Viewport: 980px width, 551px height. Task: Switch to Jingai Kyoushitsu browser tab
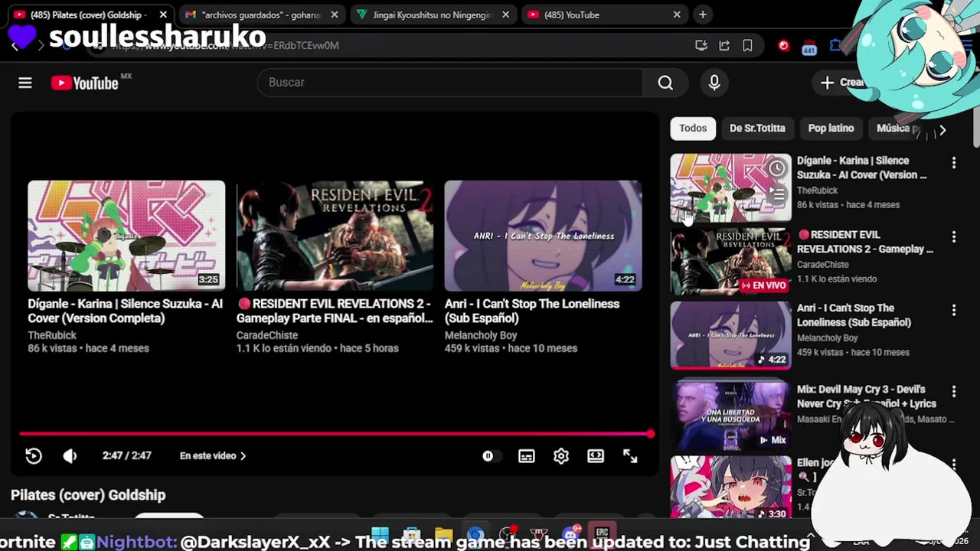(433, 15)
